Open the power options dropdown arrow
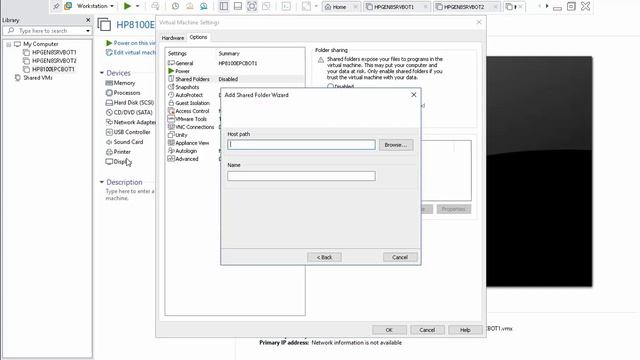 138,6
